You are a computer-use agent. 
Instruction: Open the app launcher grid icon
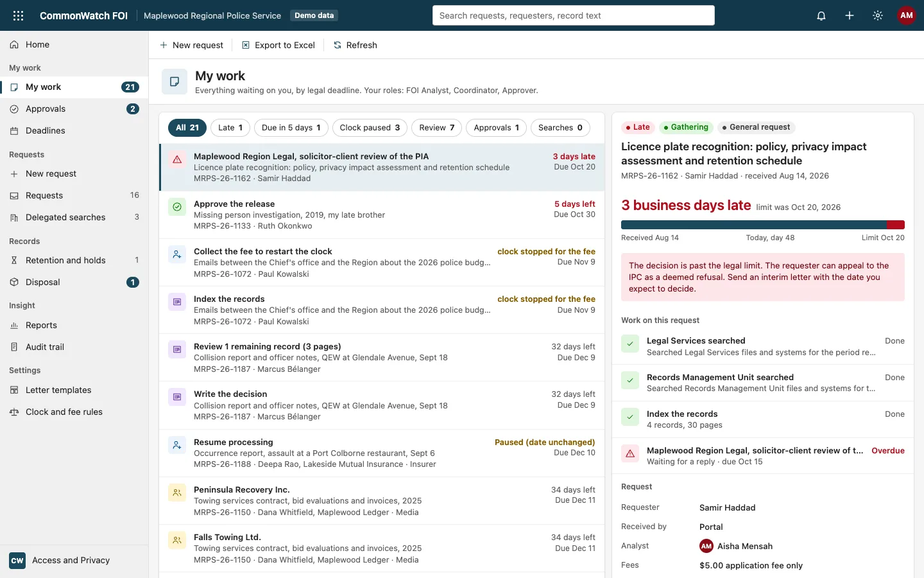coord(18,15)
